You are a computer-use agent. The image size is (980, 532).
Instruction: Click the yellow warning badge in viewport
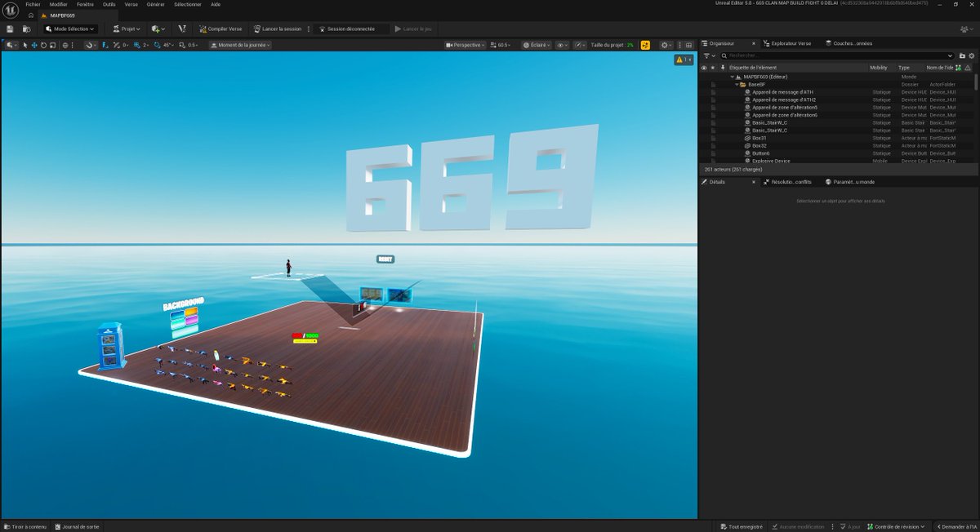click(684, 60)
